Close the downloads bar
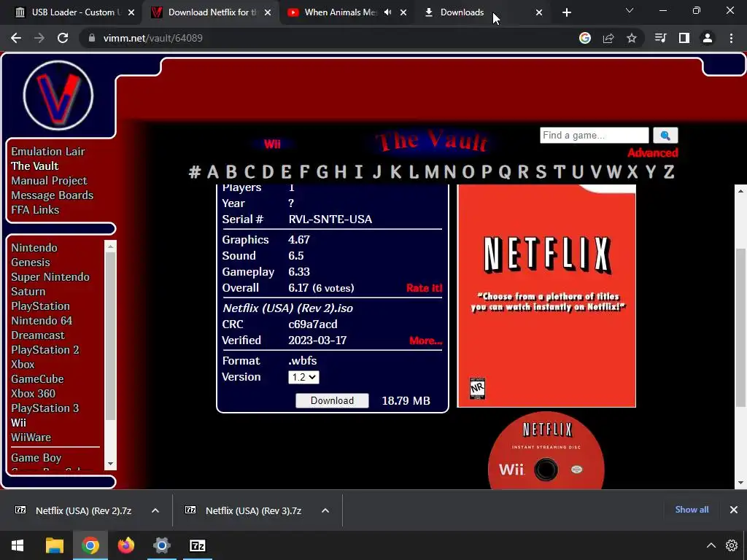The width and height of the screenshot is (747, 560). 734,510
